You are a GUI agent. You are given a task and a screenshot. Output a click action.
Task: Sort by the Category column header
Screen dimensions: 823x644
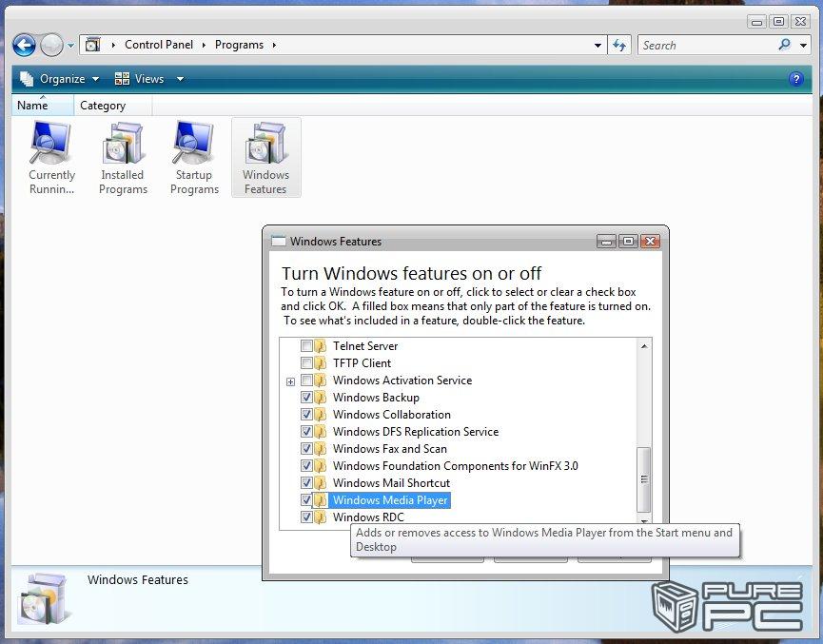point(113,106)
